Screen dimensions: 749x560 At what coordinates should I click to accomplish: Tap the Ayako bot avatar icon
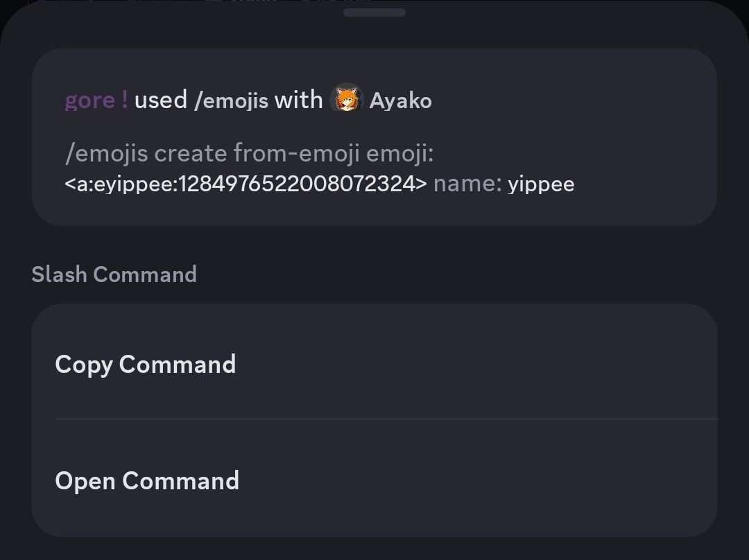pos(347,100)
